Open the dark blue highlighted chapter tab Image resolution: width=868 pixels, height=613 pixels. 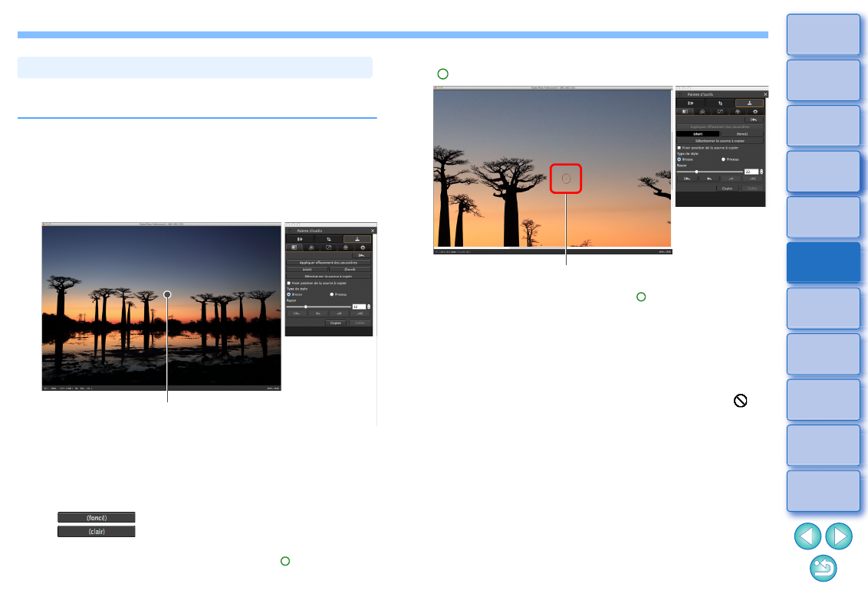824,263
